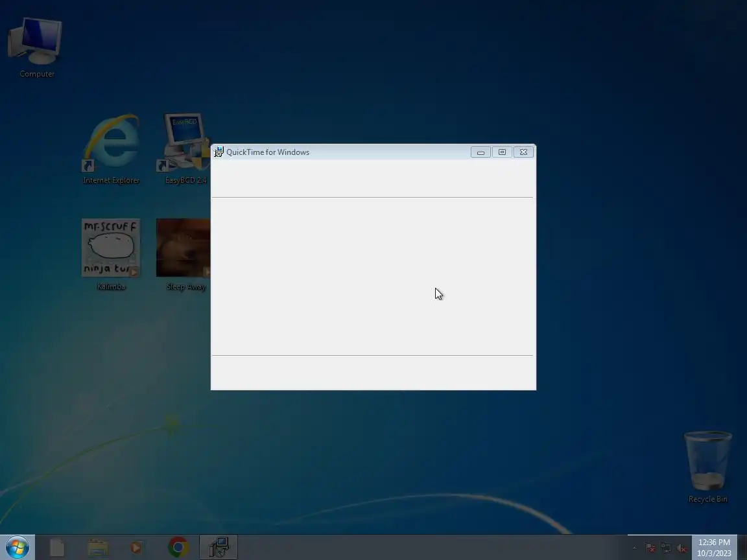This screenshot has height=560, width=747.
Task: Click the network status tray icon
Action: coord(666,548)
